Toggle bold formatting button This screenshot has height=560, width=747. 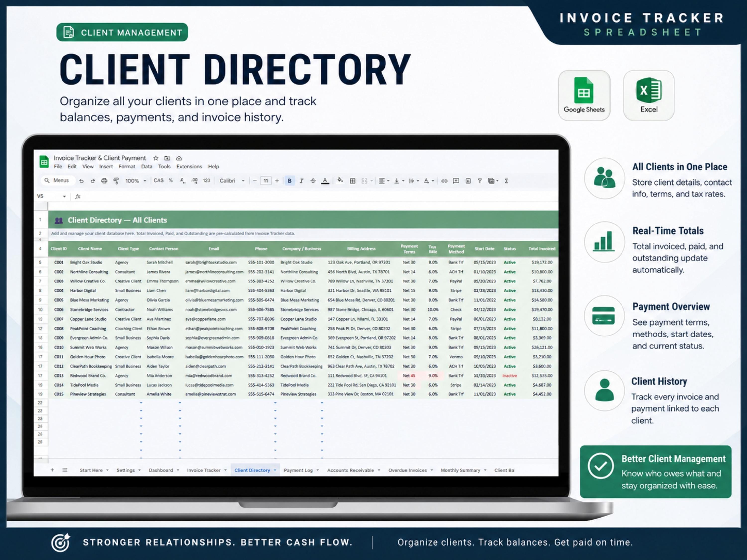pos(289,181)
